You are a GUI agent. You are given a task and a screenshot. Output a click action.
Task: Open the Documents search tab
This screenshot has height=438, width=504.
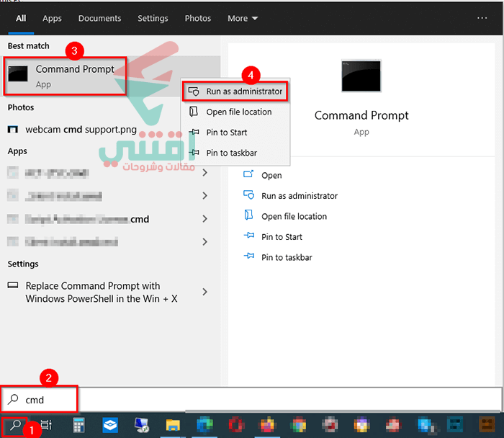(99, 18)
